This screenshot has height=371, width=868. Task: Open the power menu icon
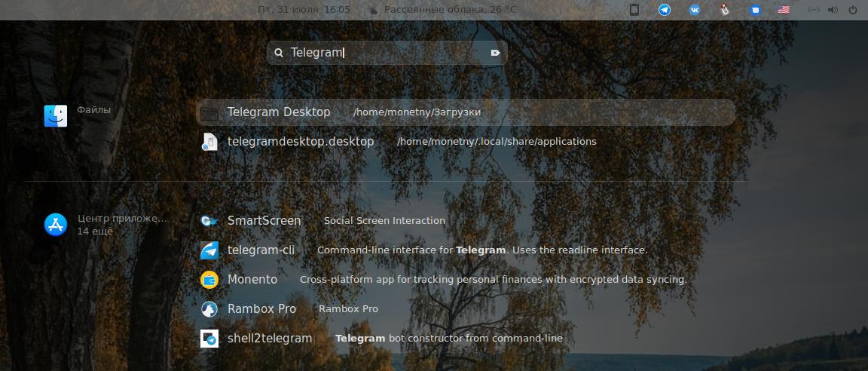[x=853, y=10]
